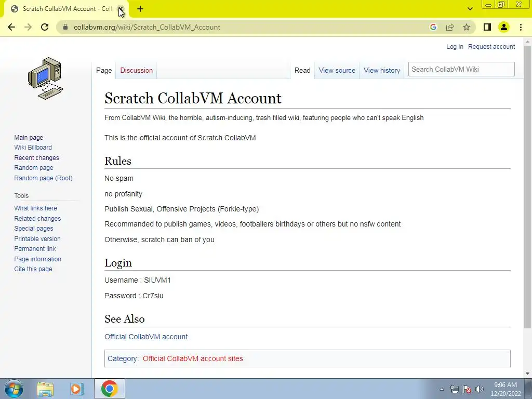Open the Discussion tab
This screenshot has height=399, width=532.
tap(137, 70)
